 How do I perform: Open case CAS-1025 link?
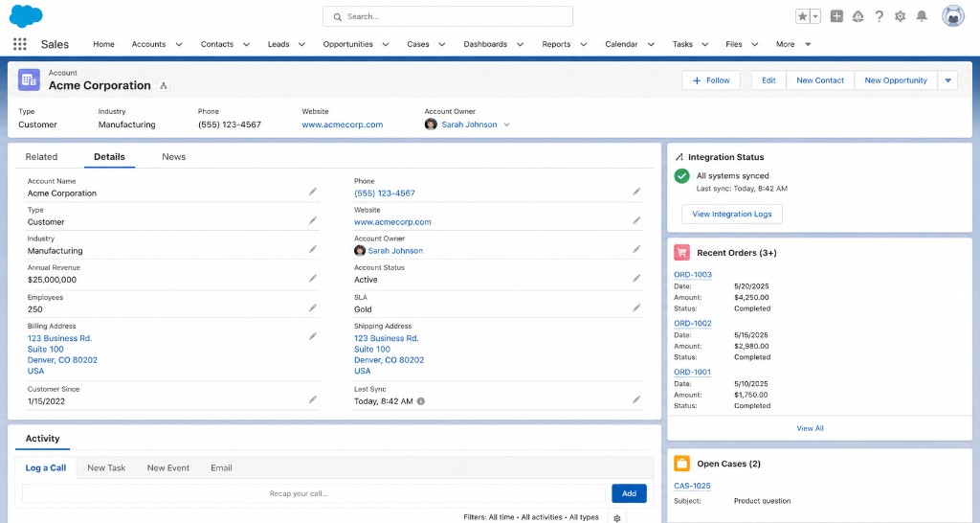tap(692, 486)
